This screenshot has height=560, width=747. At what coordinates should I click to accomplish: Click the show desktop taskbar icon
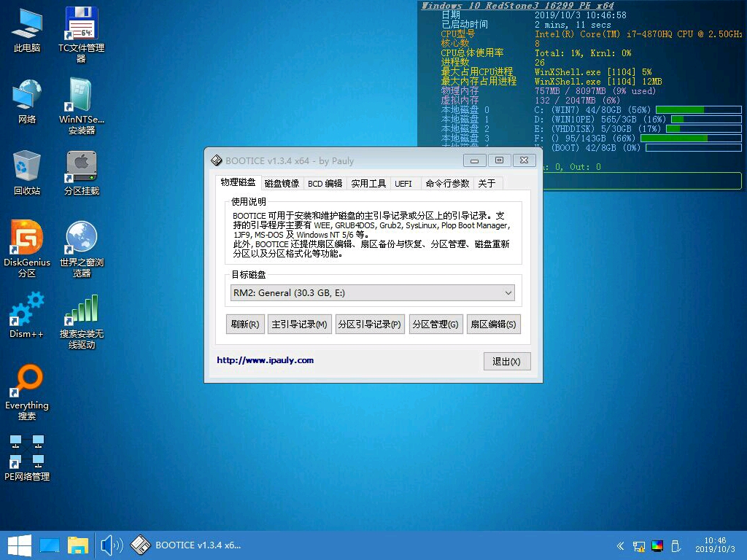click(x=50, y=545)
